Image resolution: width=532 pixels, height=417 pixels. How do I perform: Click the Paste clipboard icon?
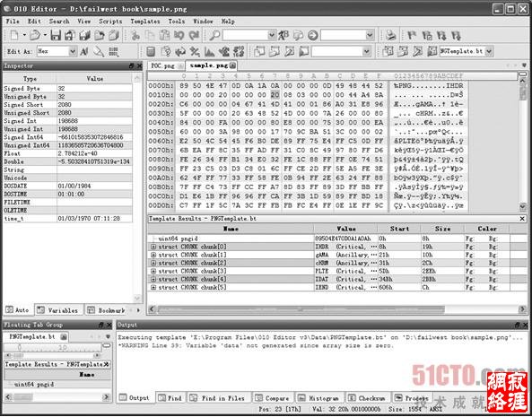pyautogui.click(x=164, y=35)
